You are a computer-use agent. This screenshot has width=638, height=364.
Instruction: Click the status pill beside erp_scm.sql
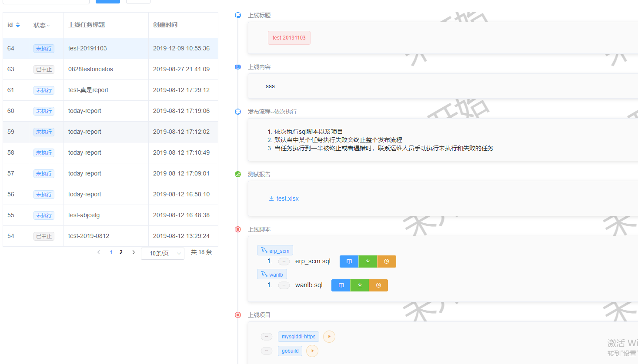pyautogui.click(x=284, y=261)
